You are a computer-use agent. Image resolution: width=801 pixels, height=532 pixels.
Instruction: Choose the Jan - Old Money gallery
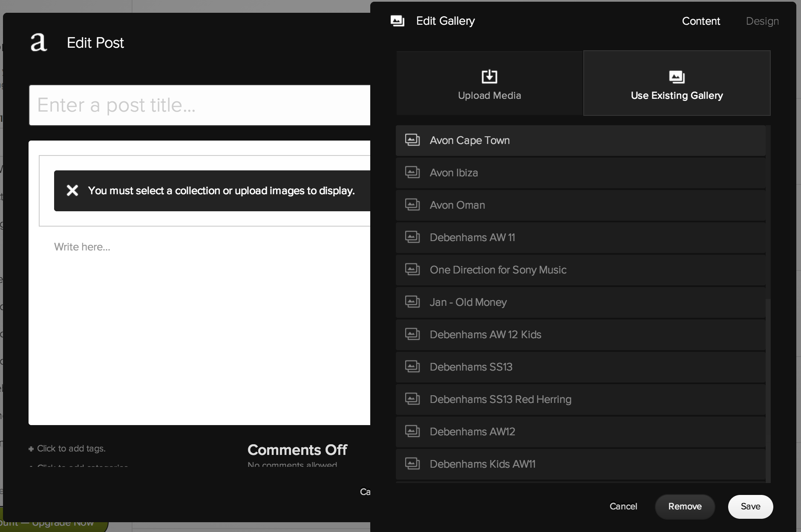click(x=580, y=302)
